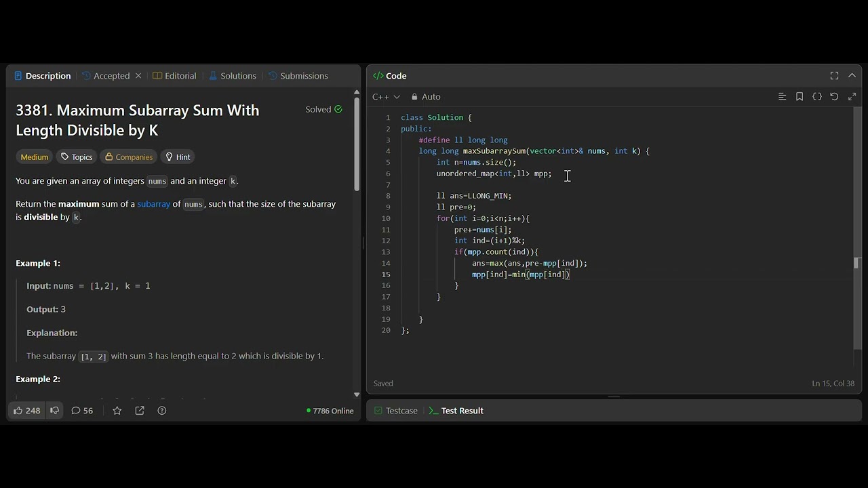Switch to the Accepted tab
Image resolution: width=868 pixels, height=488 pixels.
pos(105,76)
